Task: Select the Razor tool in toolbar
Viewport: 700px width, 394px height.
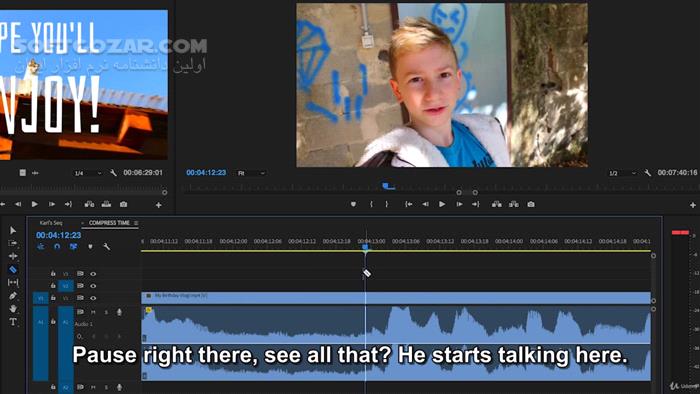Action: 13,270
